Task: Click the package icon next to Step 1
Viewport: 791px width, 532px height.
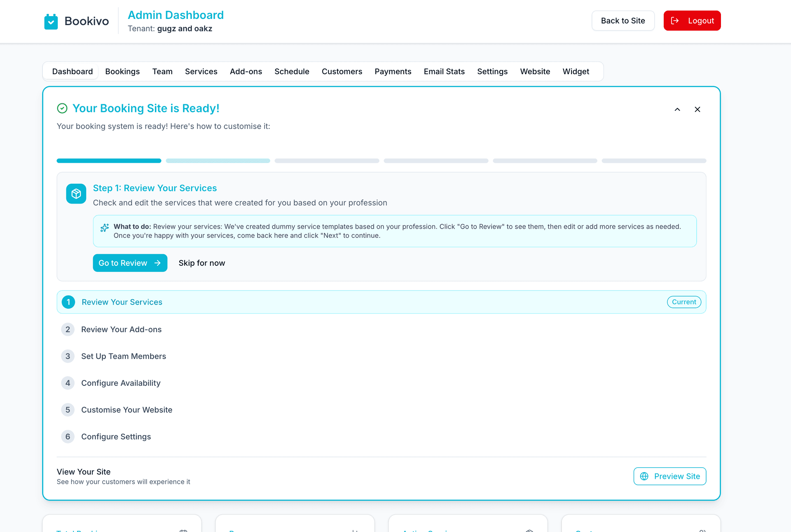Action: (x=76, y=194)
